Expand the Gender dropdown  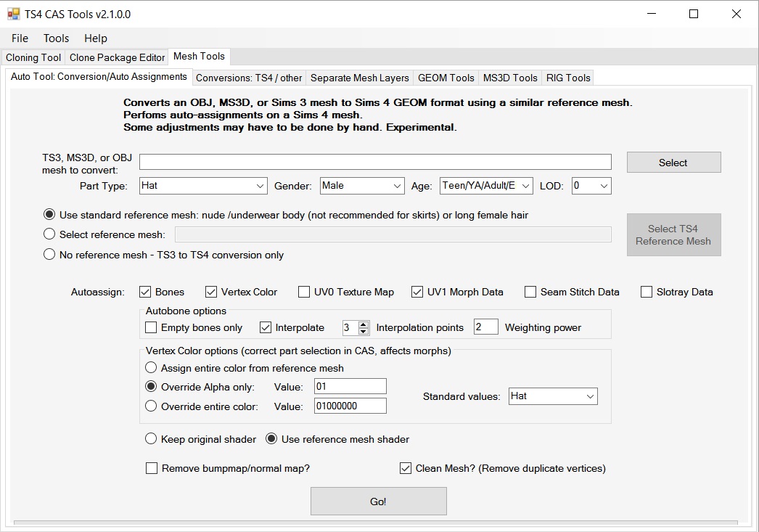[397, 186]
